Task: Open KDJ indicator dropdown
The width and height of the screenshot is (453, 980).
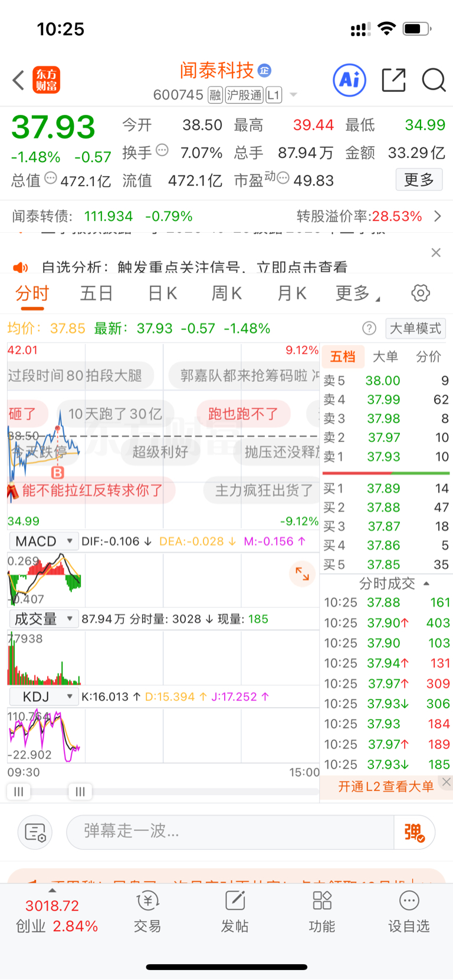Action: pos(44,697)
